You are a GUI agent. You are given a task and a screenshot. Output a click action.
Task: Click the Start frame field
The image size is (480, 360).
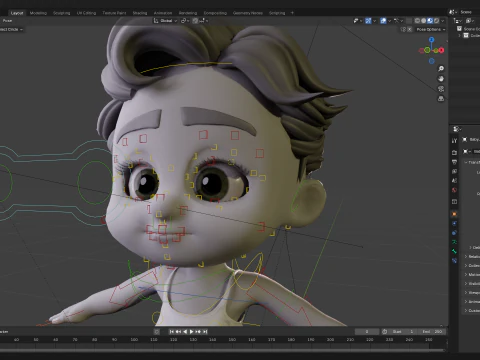[402, 331]
